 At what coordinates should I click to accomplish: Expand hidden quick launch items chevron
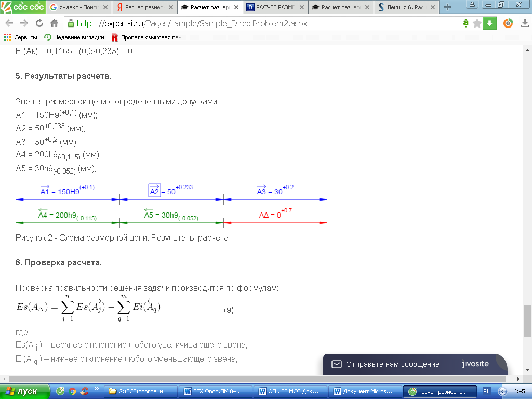coord(96,389)
